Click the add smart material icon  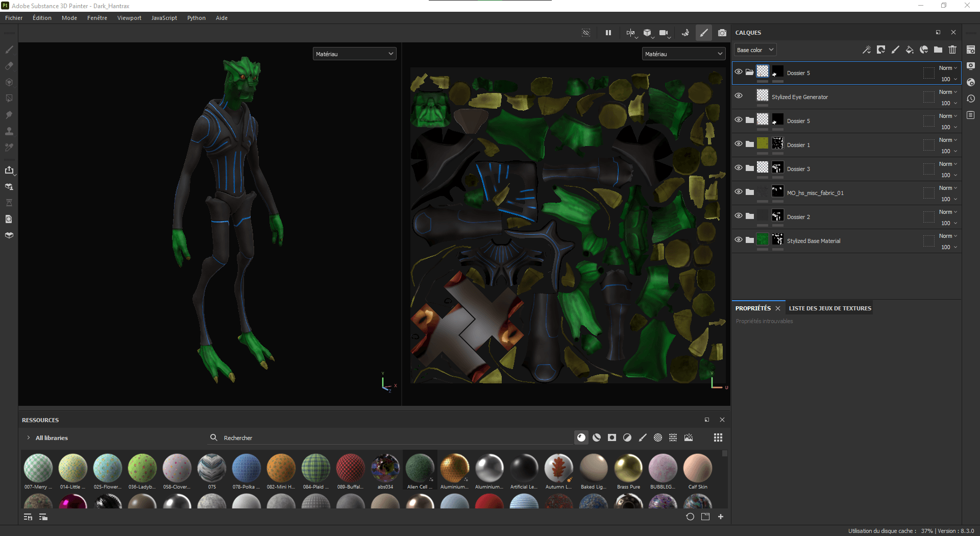click(x=924, y=50)
